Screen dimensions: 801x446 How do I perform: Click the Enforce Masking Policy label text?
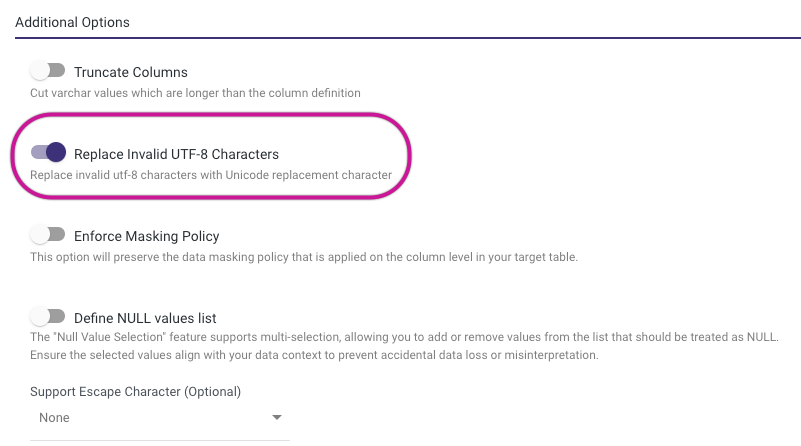tap(146, 236)
